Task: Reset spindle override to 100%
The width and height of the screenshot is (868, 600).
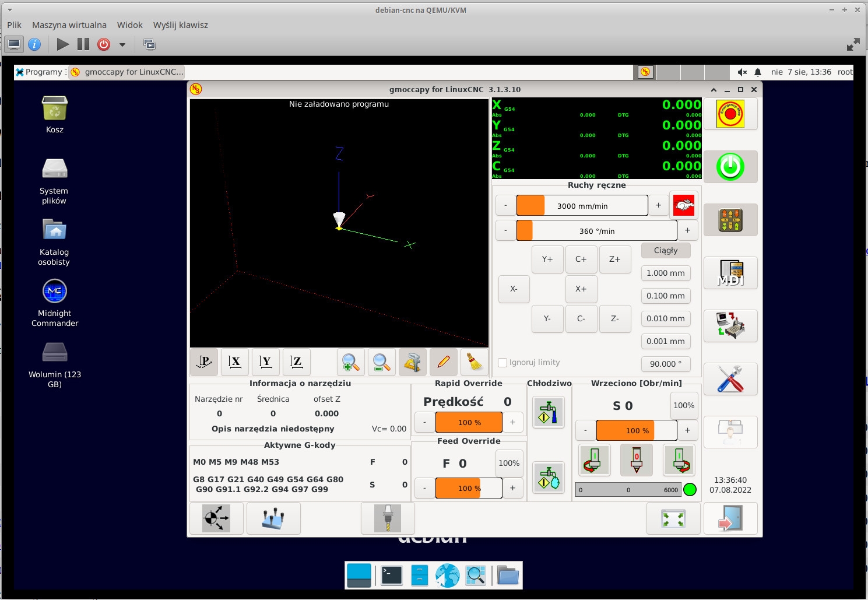Action: [x=684, y=405]
